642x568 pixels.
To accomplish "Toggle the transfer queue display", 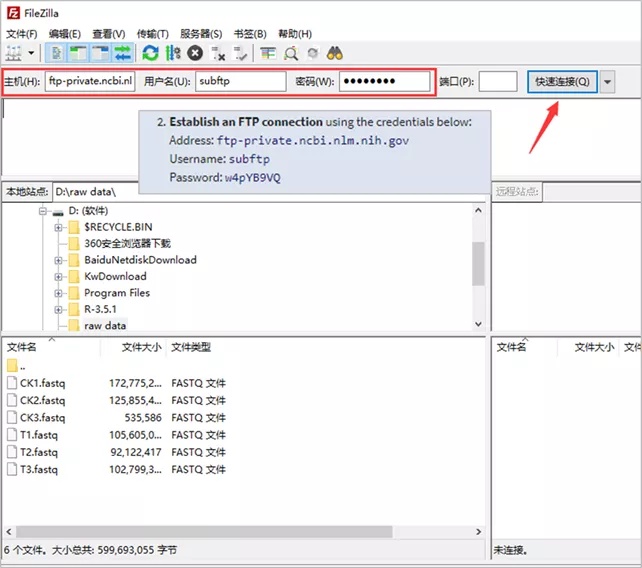I will 122,53.
